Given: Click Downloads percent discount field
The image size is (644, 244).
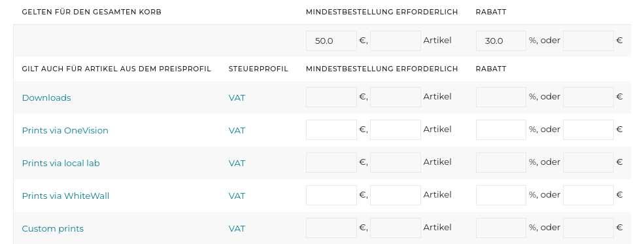Looking at the screenshot, I should coord(501,97).
